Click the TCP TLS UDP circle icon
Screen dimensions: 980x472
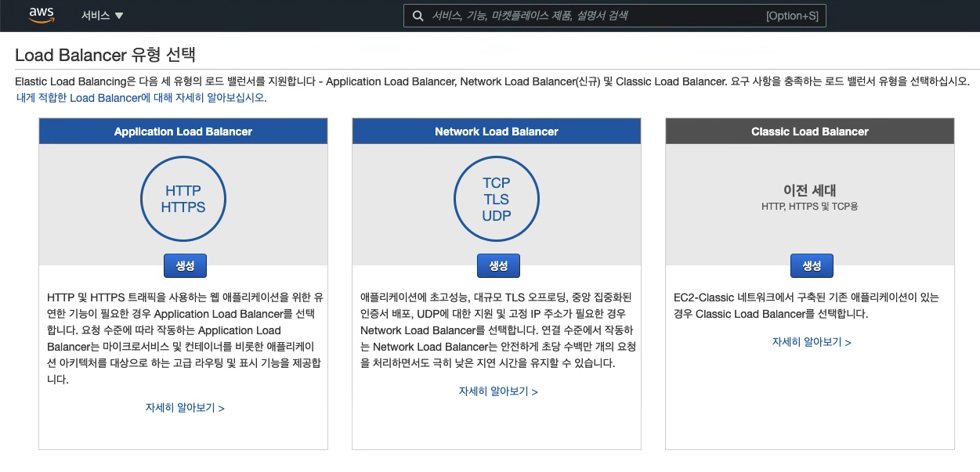pos(497,199)
